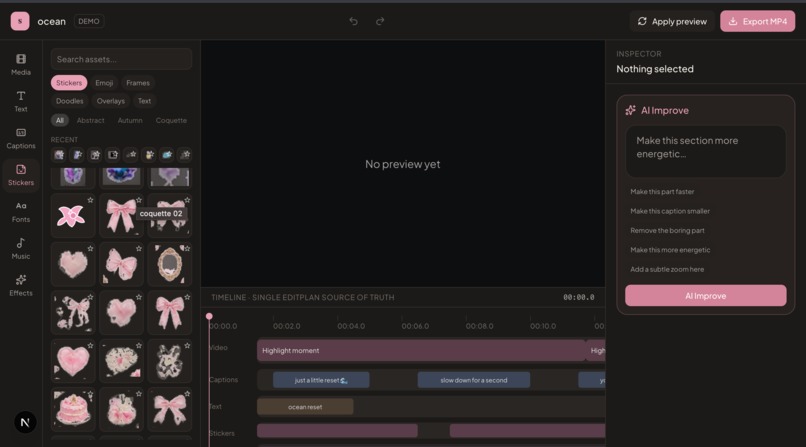Click the AI Improve sparkle icon in the heading
Screen dimensions: 806x447
tap(631, 110)
